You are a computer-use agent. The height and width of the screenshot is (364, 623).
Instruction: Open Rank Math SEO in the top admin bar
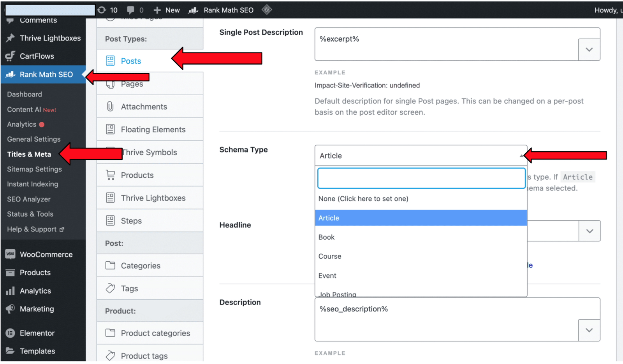221,10
